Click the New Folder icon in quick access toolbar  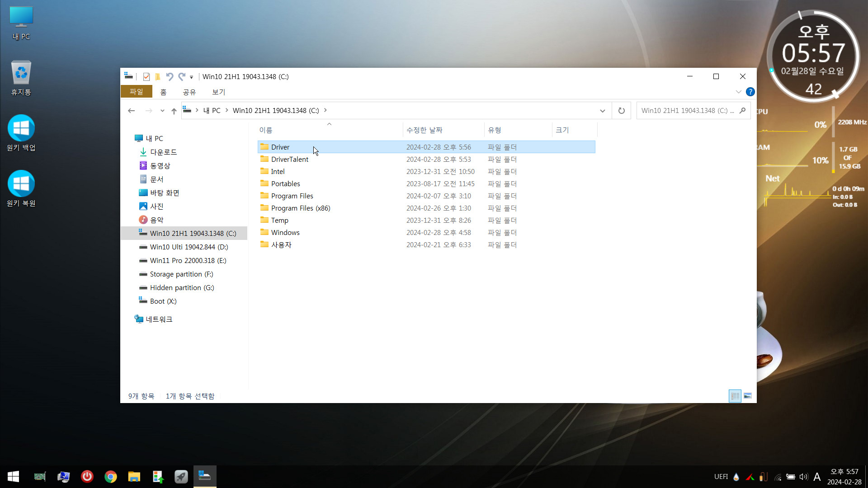click(x=158, y=77)
